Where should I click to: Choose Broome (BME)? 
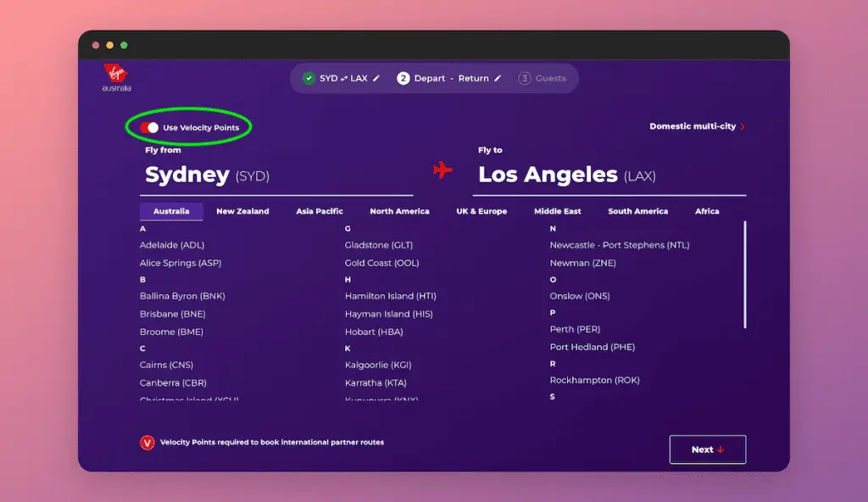[x=171, y=332]
